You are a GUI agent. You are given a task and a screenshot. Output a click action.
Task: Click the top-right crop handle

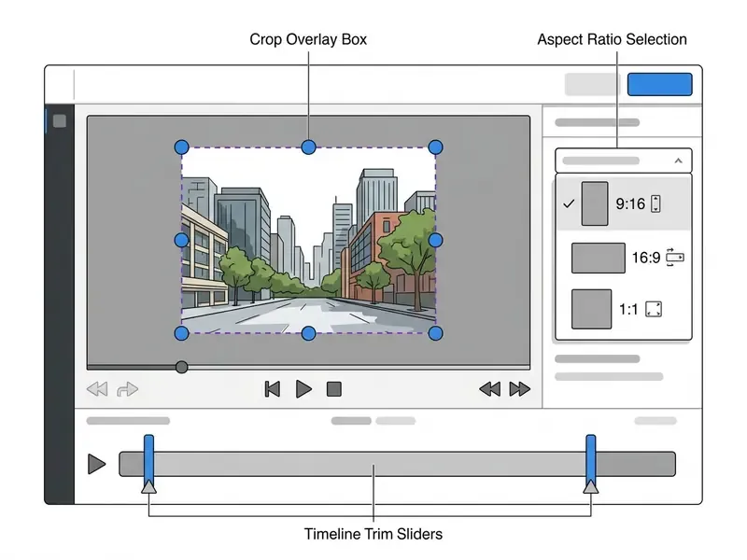click(x=435, y=147)
